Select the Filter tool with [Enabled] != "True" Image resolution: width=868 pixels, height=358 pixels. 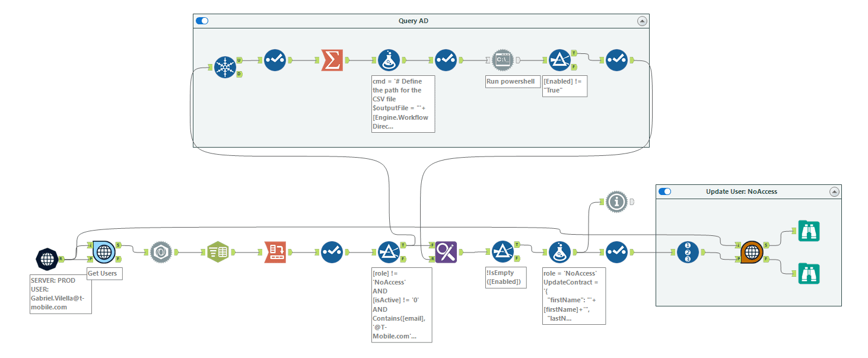(559, 60)
